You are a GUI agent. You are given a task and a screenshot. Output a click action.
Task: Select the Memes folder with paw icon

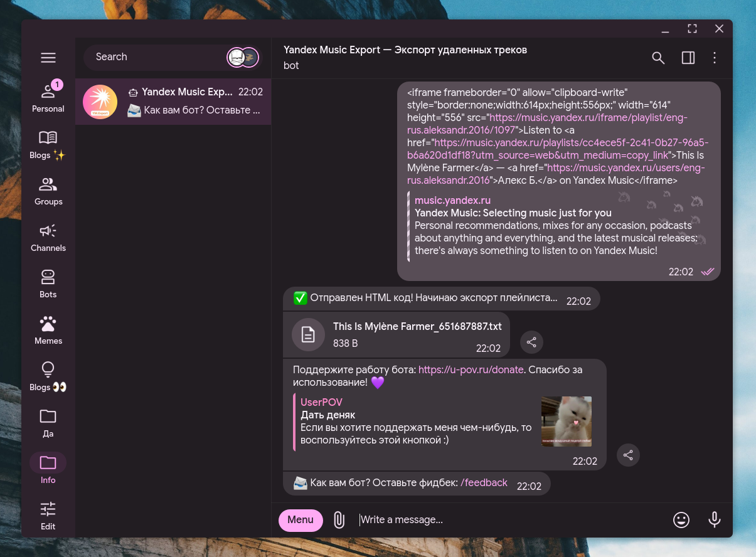[48, 330]
